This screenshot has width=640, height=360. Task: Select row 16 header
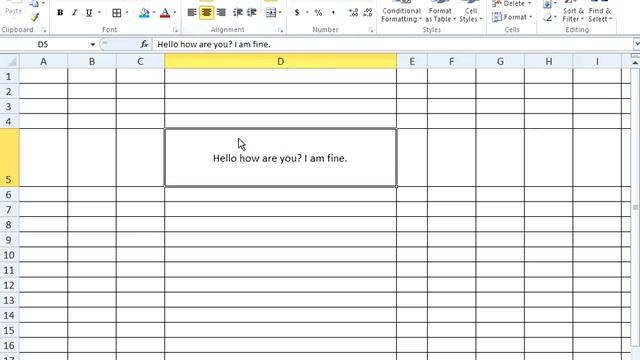click(9, 345)
